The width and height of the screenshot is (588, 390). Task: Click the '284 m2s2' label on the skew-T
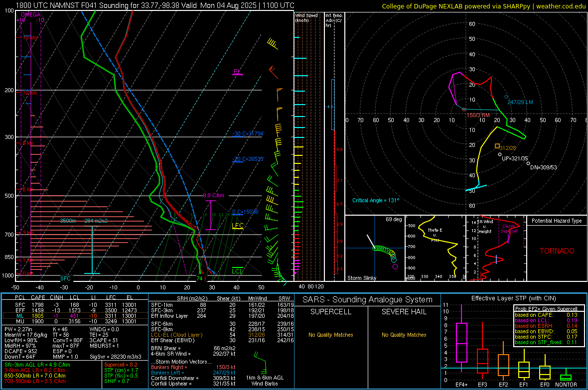click(x=96, y=221)
